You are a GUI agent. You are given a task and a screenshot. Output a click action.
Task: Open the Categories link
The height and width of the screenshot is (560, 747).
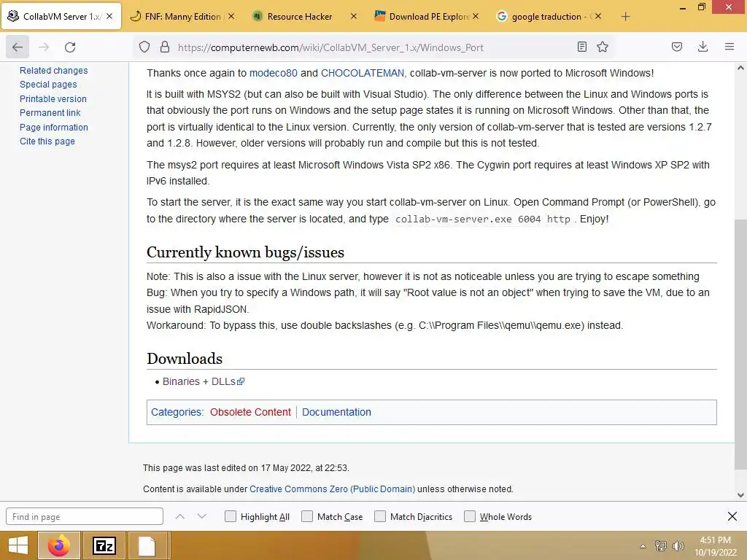(x=177, y=412)
